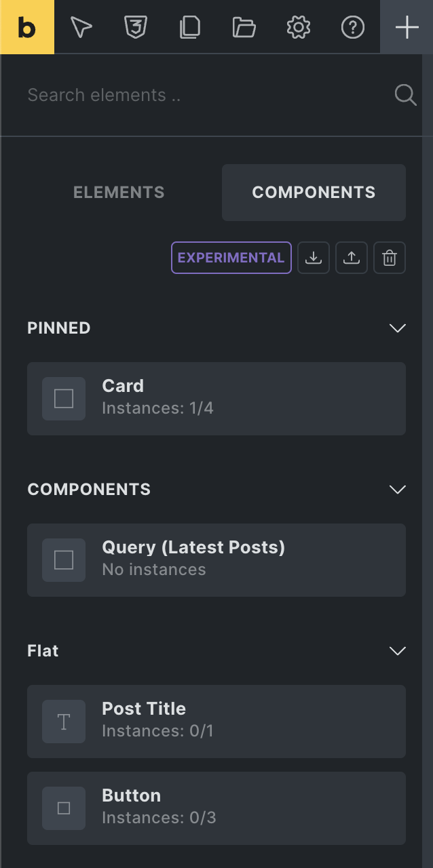The height and width of the screenshot is (868, 433).
Task: Open the help question mark icon
Action: pyautogui.click(x=353, y=27)
